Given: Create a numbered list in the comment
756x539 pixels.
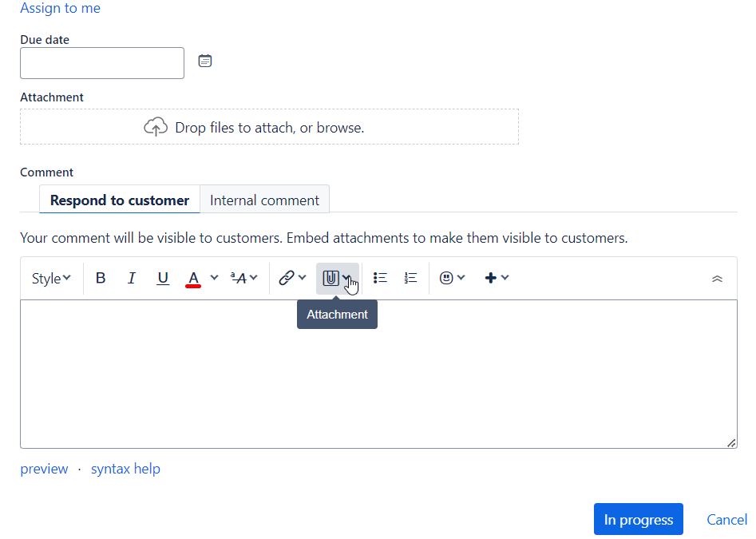Looking at the screenshot, I should tap(410, 278).
